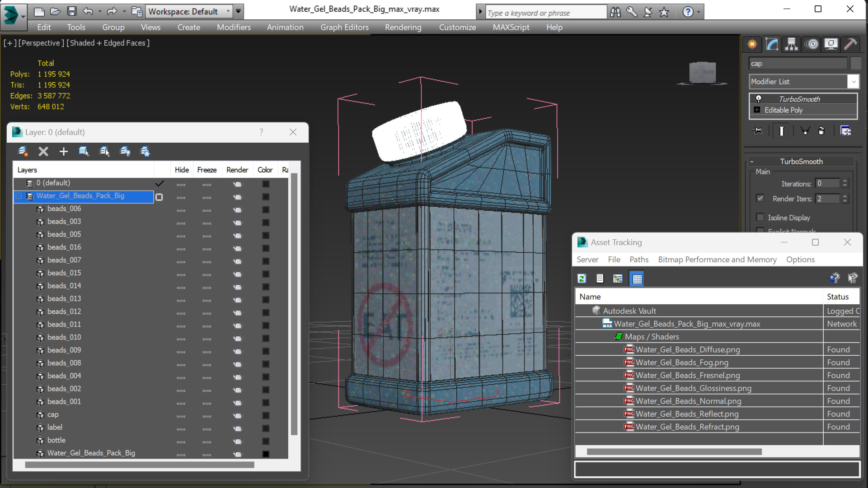Open the Motion command panel tab
Image resolution: width=868 pixels, height=488 pixels.
point(812,44)
